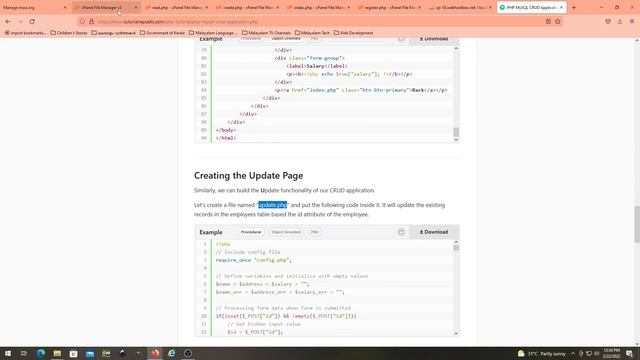This screenshot has width=640, height=360.
Task: Show hidden system tray icons chevron
Action: (573, 353)
